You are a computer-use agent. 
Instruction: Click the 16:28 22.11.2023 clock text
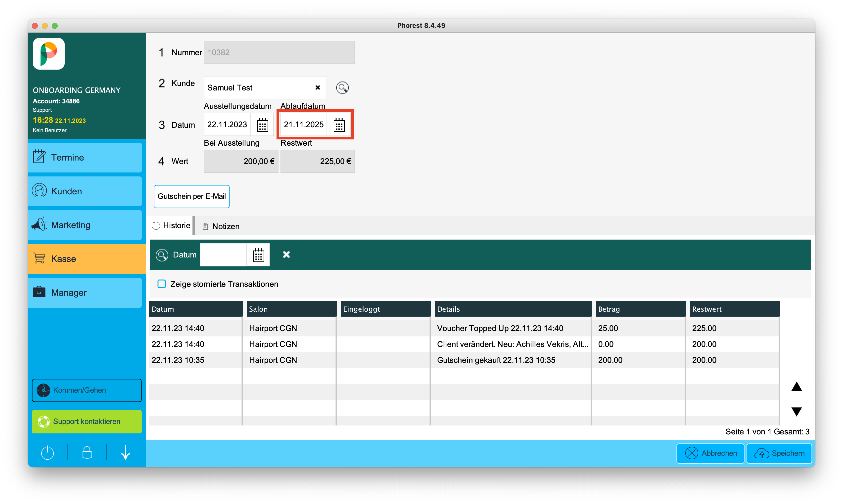59,120
